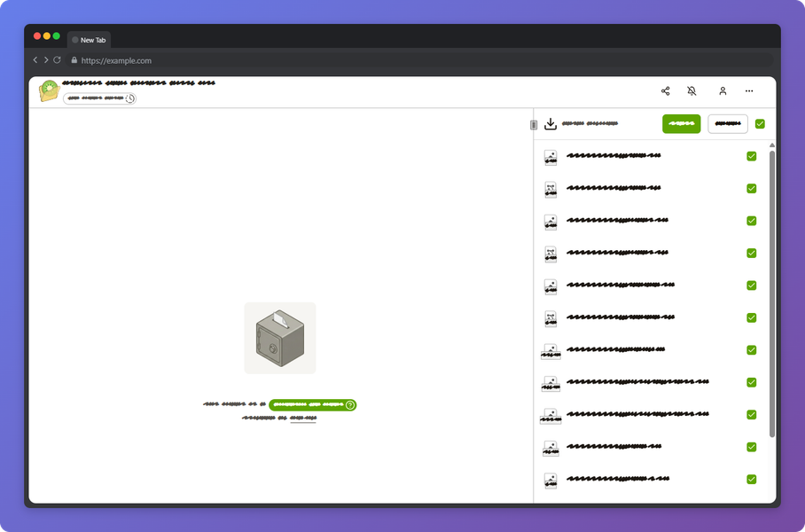Click the first file's image icon
805x532 pixels.
551,157
